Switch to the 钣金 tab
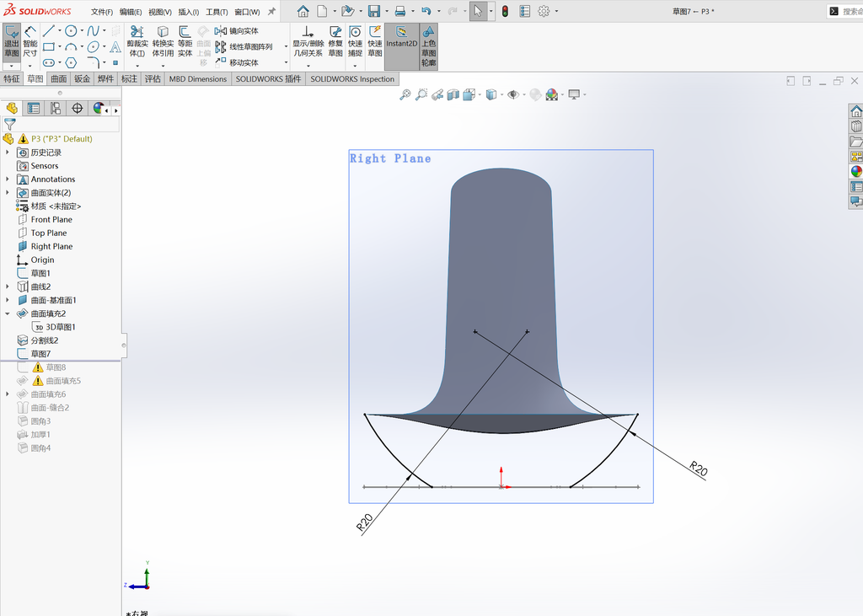Viewport: 863px width, 616px height. (82, 78)
